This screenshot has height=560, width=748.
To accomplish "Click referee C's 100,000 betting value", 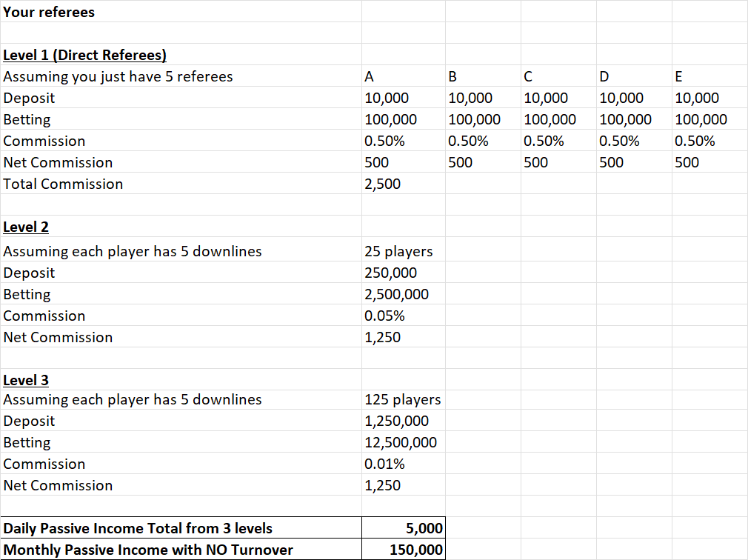I will tap(550, 119).
